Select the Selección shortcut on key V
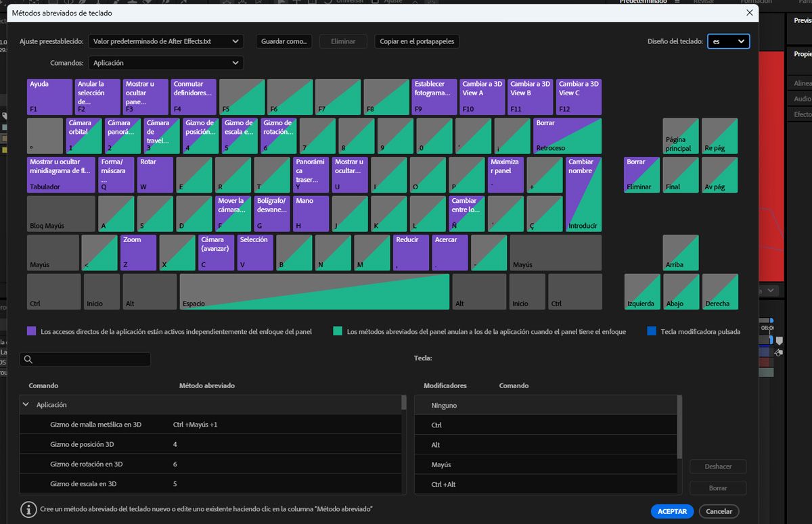 coord(254,252)
